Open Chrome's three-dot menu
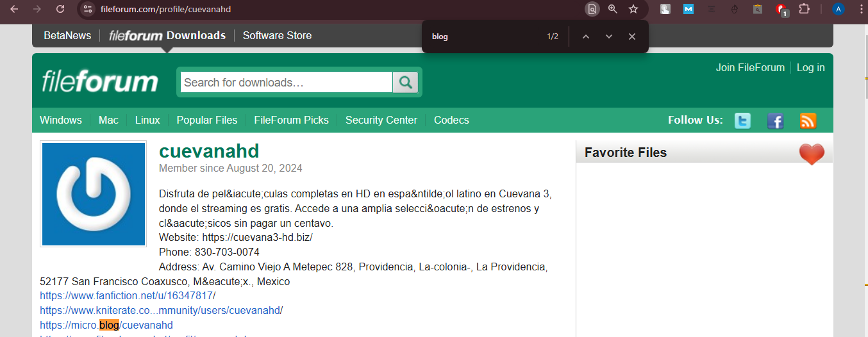This screenshot has width=868, height=337. [860, 9]
